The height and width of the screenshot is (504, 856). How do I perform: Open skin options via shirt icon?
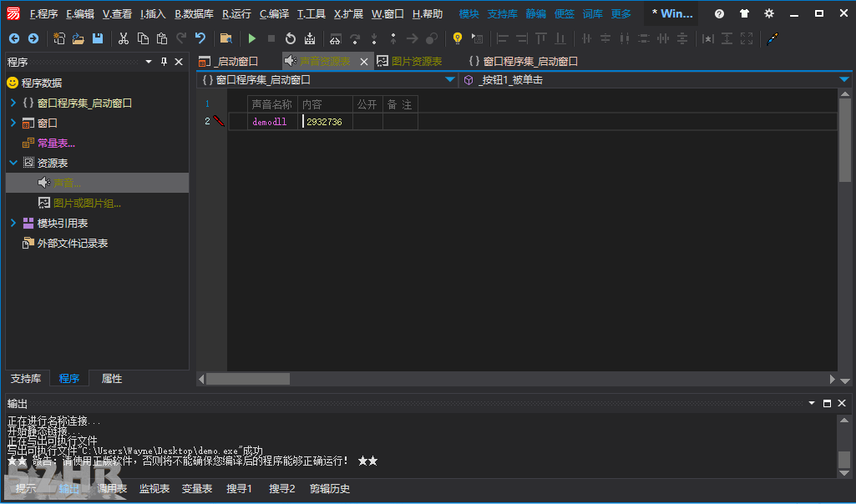[744, 13]
